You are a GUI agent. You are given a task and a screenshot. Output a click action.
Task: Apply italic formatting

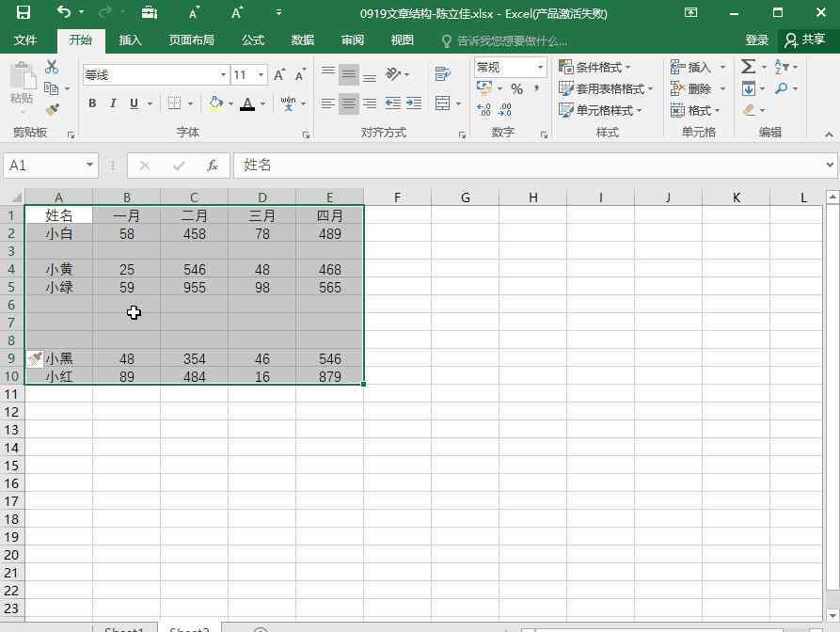(113, 103)
